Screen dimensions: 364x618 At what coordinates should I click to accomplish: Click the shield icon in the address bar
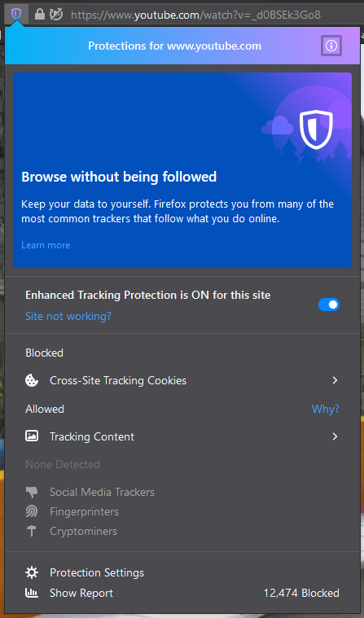(x=15, y=15)
